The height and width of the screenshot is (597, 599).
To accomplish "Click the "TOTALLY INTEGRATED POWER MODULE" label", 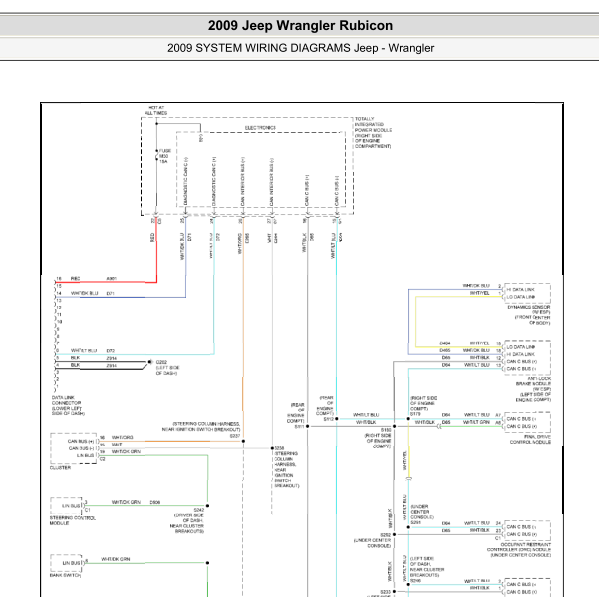I will 373,125.
